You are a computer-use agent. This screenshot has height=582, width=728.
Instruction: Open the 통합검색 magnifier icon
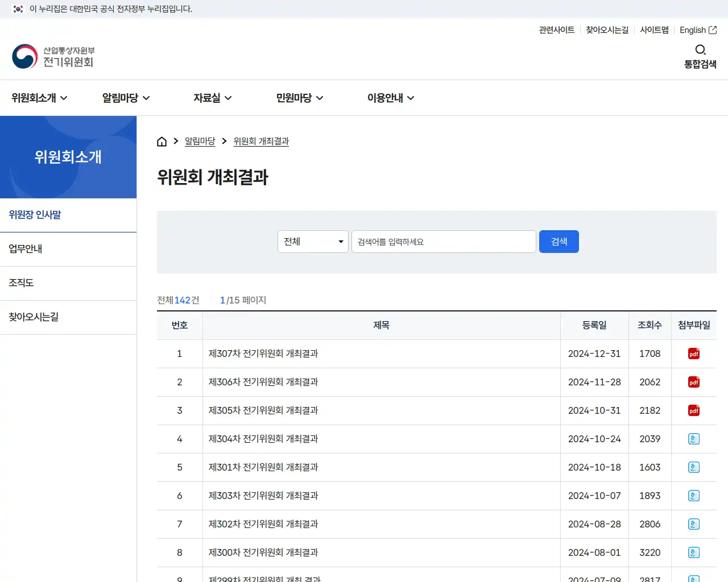(x=700, y=50)
